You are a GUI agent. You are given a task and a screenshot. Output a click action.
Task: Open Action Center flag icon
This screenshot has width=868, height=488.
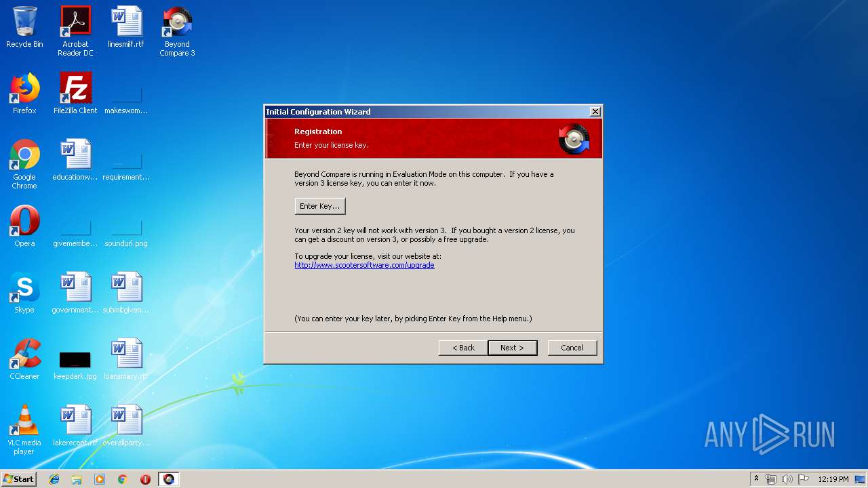(x=804, y=479)
